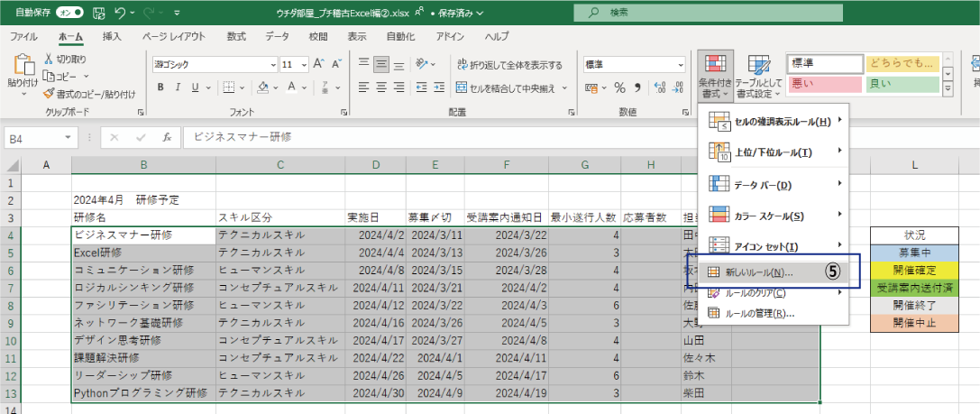Select 新しいルール(N)... from the menu
The image size is (980, 414).
point(758,271)
